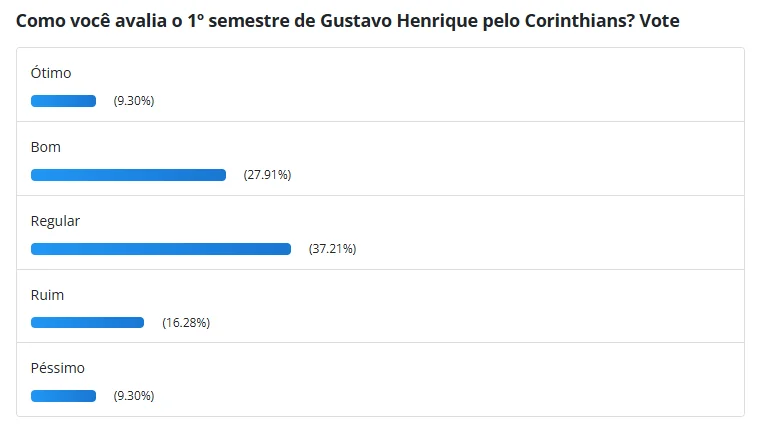Click the 37.21% percentage value
Viewport: 757px width, 427px height.
[333, 248]
